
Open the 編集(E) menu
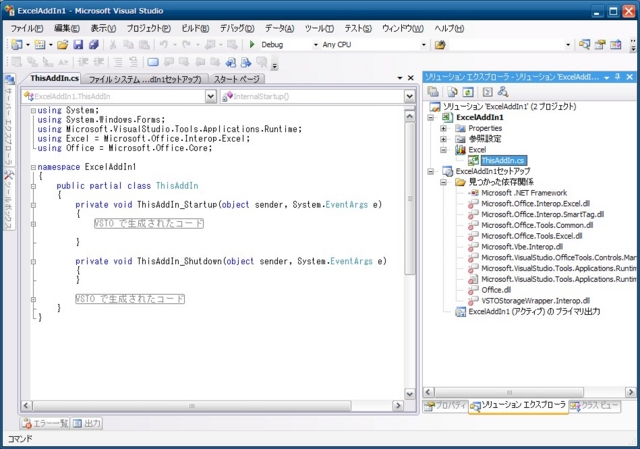tap(67, 28)
